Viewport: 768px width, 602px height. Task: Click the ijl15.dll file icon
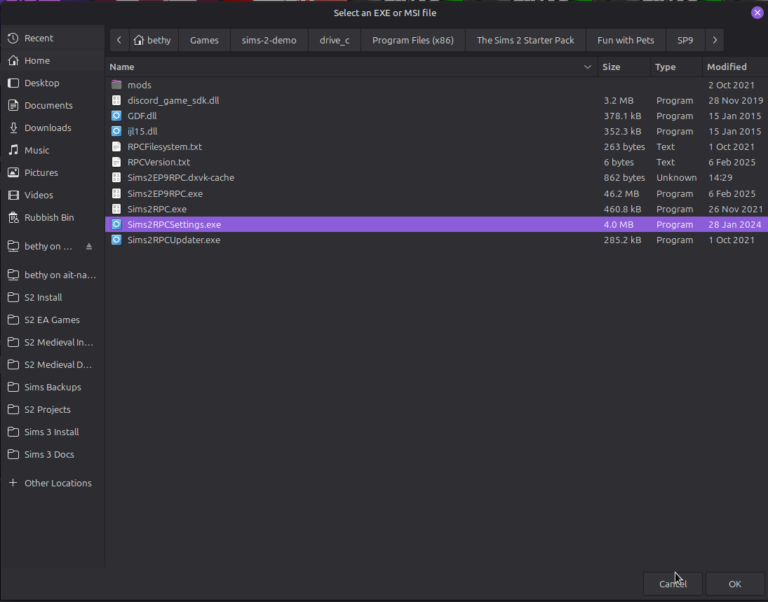(x=116, y=131)
